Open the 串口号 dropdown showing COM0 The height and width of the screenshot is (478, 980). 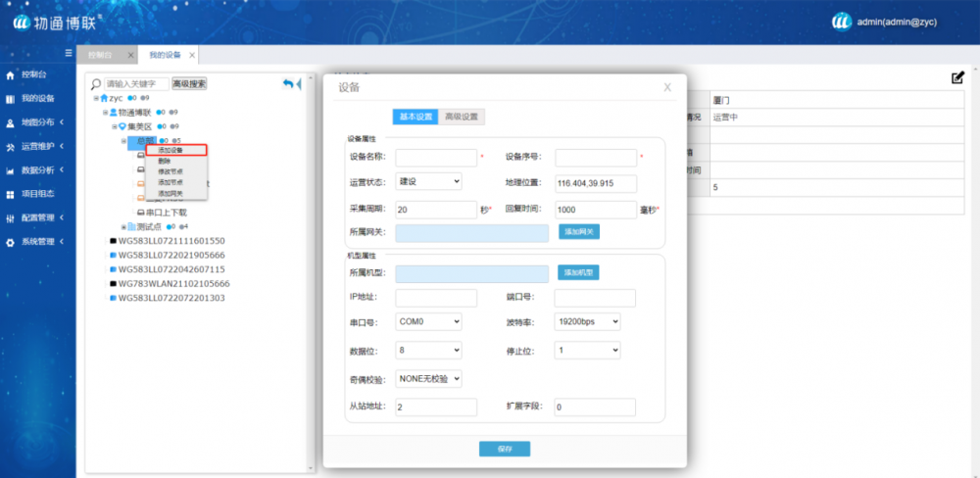tap(429, 321)
